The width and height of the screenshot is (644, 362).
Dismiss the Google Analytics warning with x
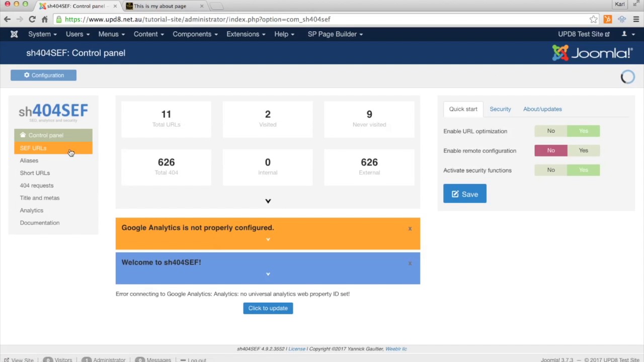pos(410,229)
